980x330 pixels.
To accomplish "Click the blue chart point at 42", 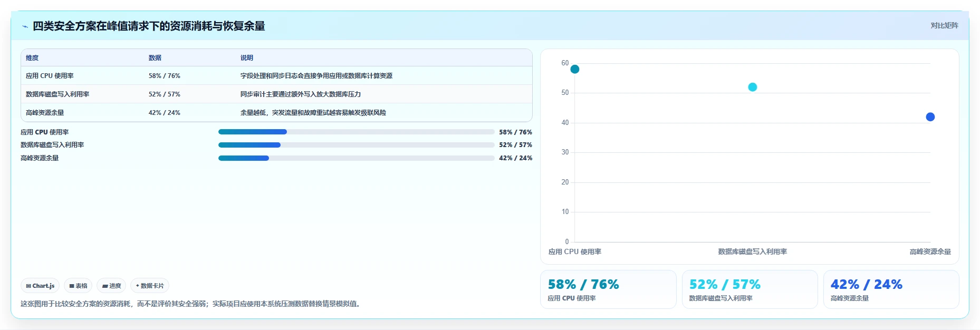I will [930, 117].
